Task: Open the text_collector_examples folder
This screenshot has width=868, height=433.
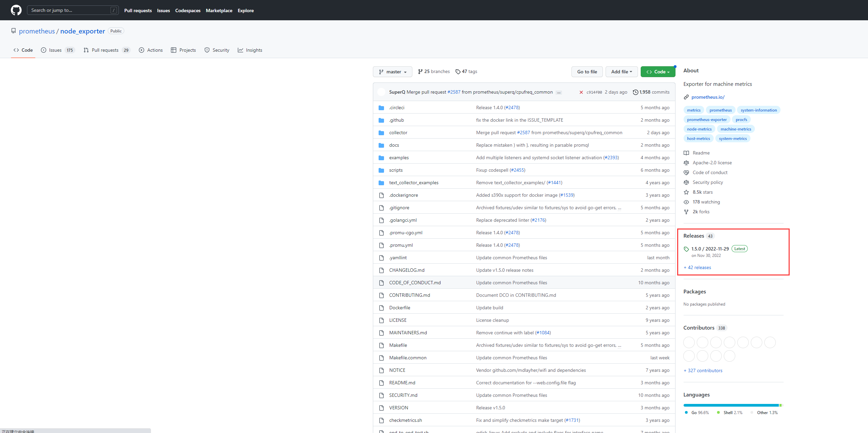Action: pos(413,183)
